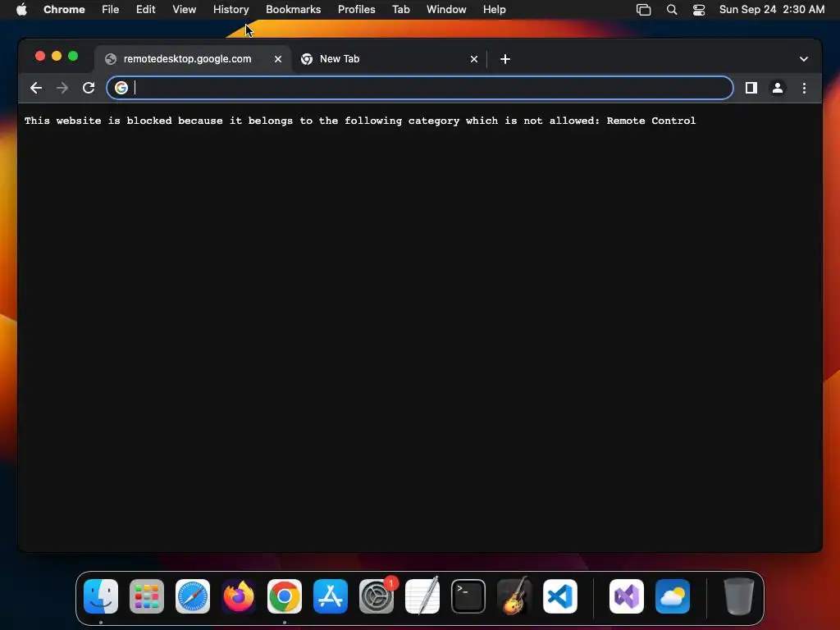Open the Apple menu
This screenshot has height=630, width=840.
click(x=21, y=10)
